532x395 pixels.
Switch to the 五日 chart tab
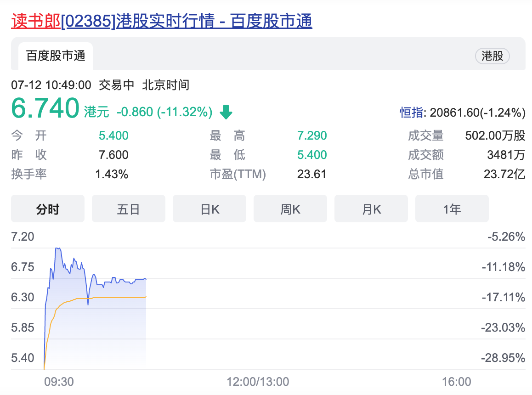[x=129, y=209]
